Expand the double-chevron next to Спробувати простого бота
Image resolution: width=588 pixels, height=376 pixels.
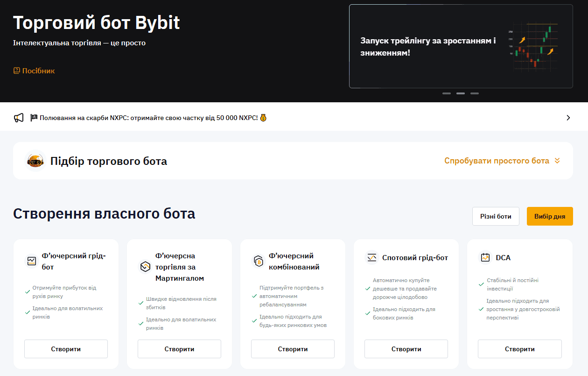tap(557, 161)
